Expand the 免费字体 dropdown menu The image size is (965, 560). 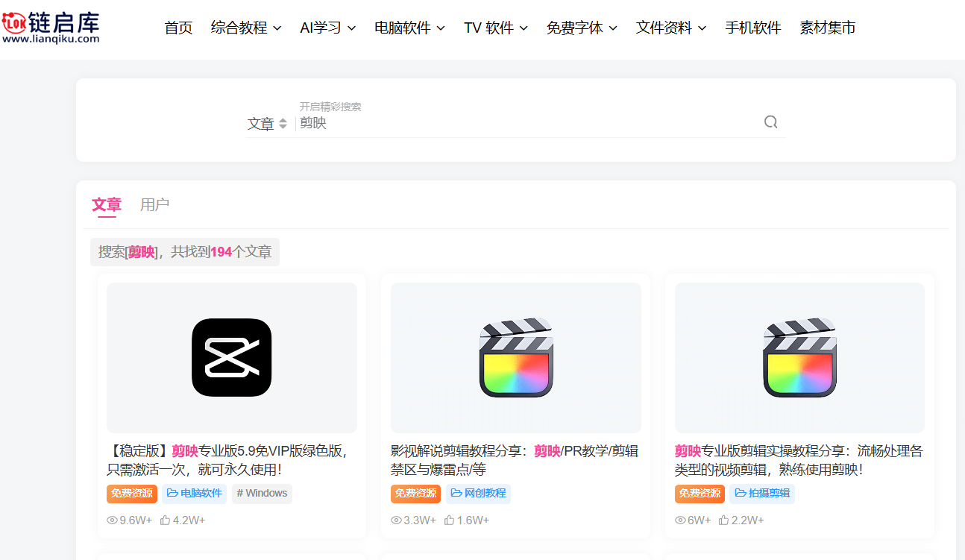pos(582,28)
